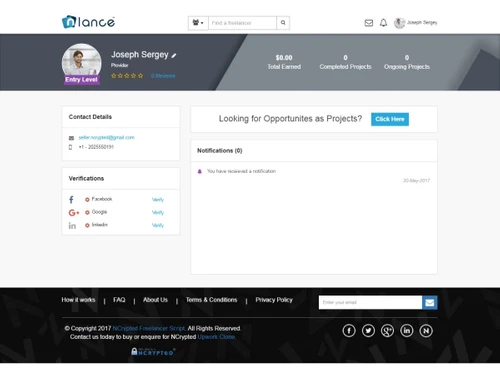Click the Verifications heading
500x375 pixels.
coord(86,178)
